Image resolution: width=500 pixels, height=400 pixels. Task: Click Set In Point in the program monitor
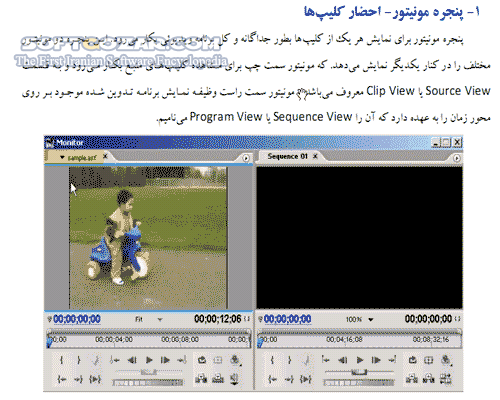[272, 360]
